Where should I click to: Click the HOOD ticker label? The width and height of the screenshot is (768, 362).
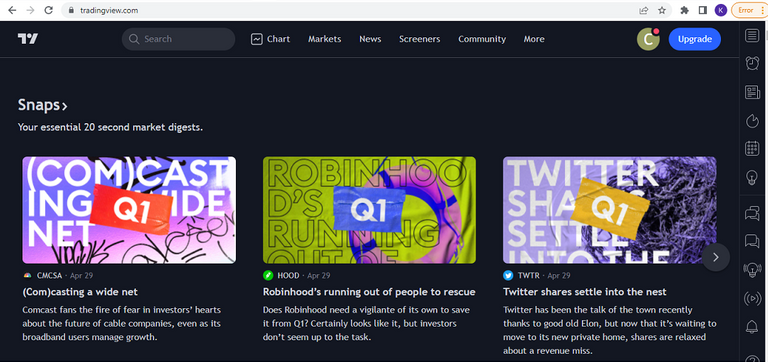click(288, 276)
